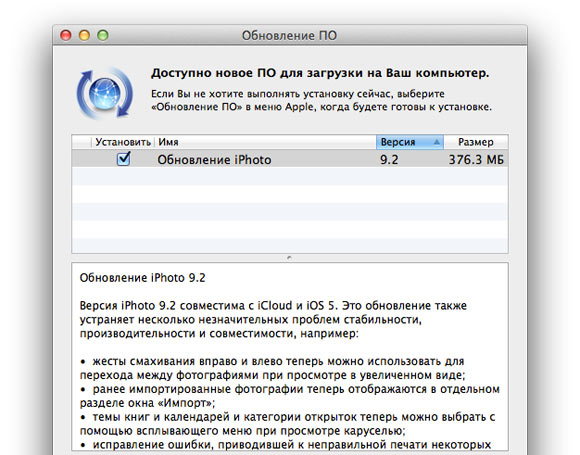Screen dimensions: 580x455
Task: Click the version value 9.2
Action: click(389, 160)
